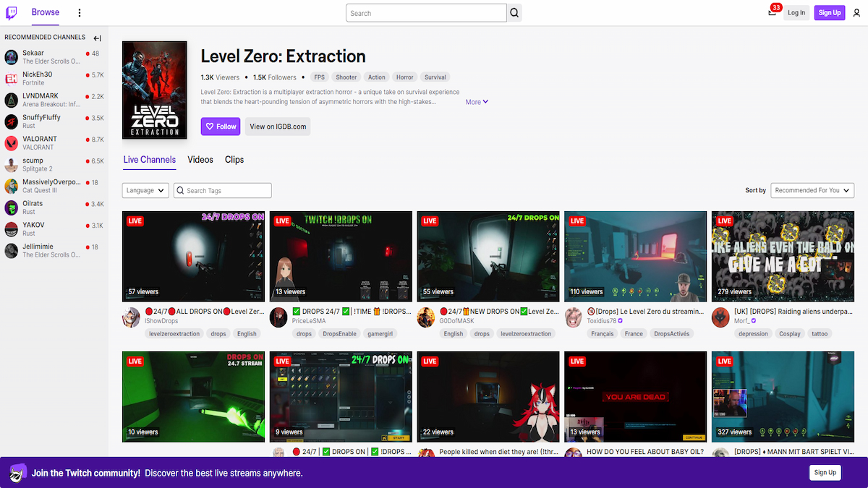Click VALORANT channel avatar in sidebar
Viewport: 868px width, 488px height.
tap(12, 143)
